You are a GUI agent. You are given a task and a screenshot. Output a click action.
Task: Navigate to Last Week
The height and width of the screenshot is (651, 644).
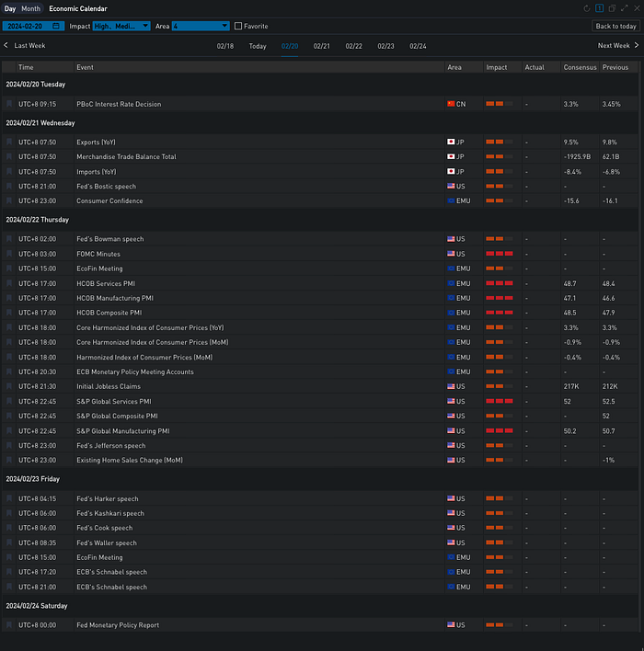click(26, 46)
